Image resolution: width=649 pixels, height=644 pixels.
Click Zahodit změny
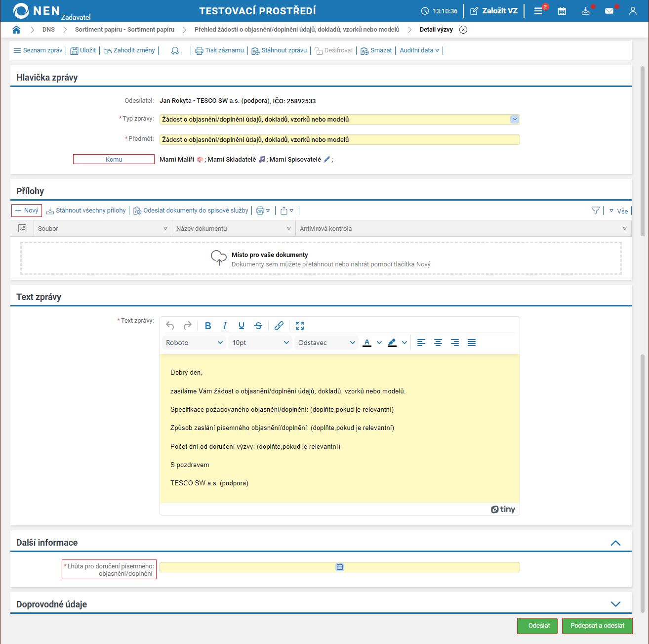coord(129,50)
